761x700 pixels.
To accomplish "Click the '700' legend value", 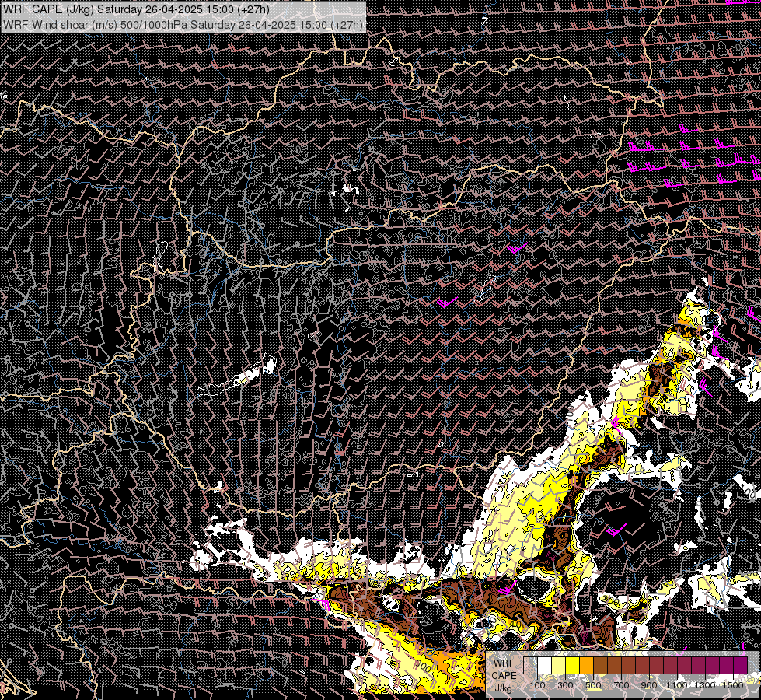I will pos(621,685).
